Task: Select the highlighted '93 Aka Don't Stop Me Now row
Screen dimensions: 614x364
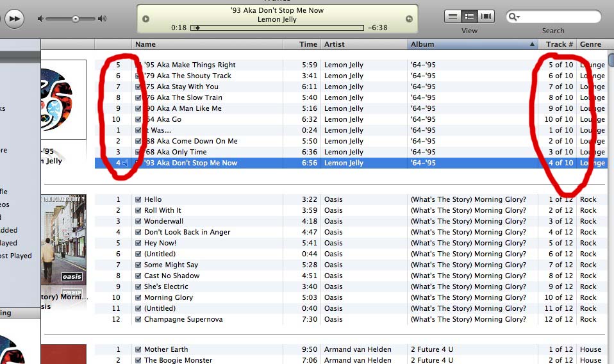Action: 351,163
